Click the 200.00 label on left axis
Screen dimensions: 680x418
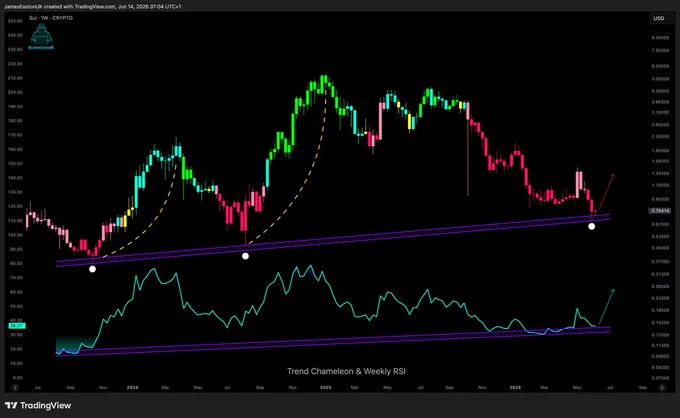point(15,92)
